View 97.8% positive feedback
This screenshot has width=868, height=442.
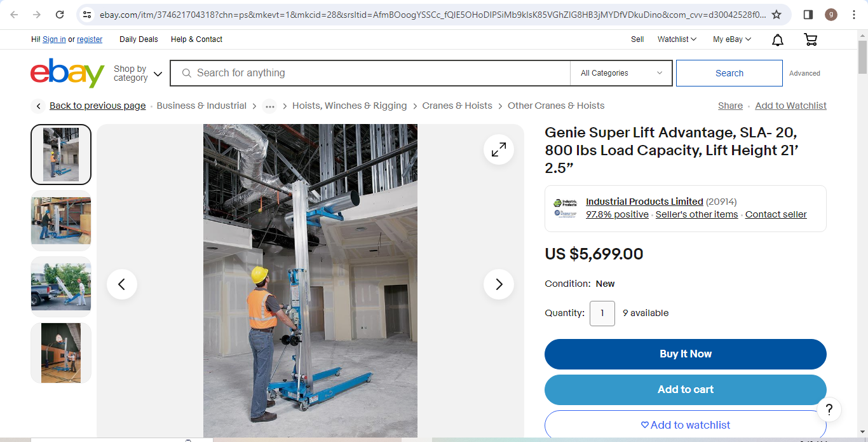pyautogui.click(x=617, y=214)
